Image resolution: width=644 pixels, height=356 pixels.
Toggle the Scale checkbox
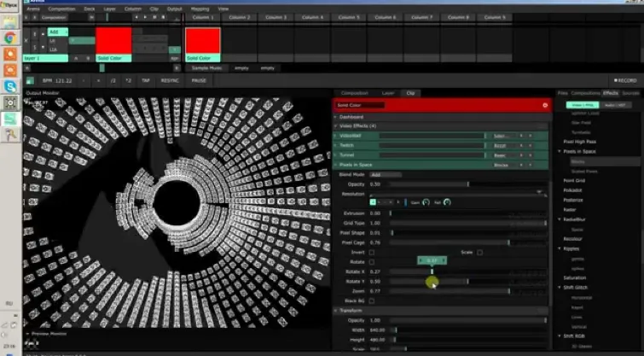[479, 253]
